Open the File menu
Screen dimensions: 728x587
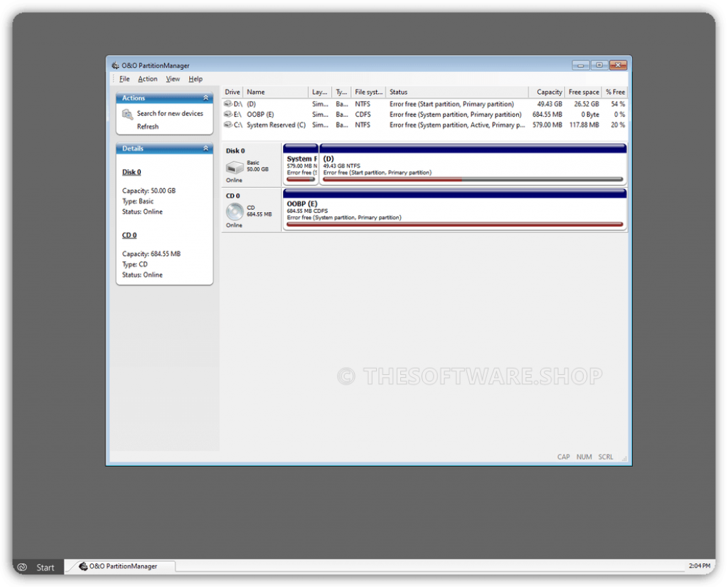pos(124,79)
